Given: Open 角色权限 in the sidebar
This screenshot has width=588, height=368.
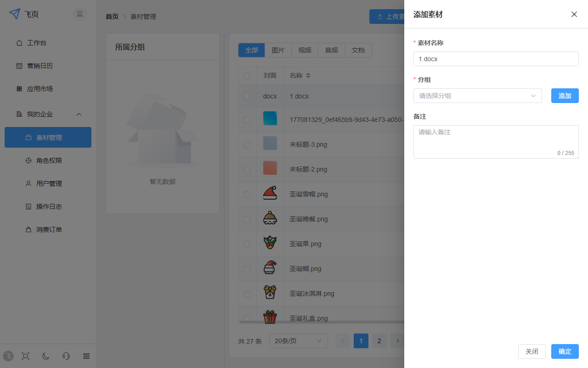Looking at the screenshot, I should click(49, 161).
